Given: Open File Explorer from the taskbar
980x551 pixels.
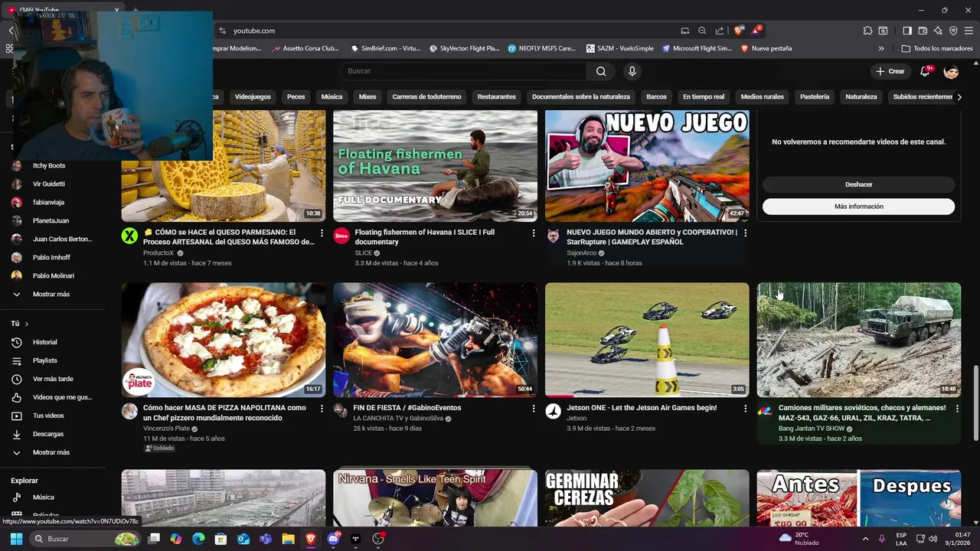Looking at the screenshot, I should click(288, 539).
